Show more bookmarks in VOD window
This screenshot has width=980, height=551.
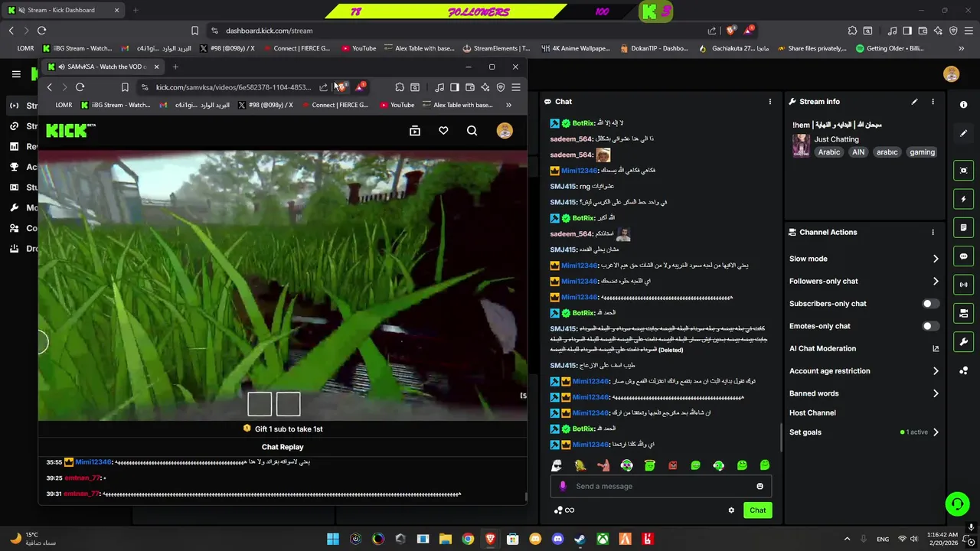point(508,105)
